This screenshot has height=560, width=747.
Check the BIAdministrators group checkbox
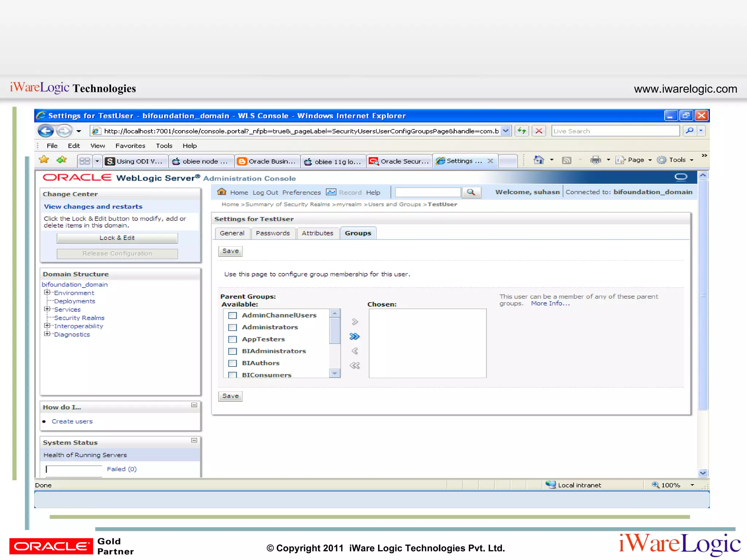[232, 351]
